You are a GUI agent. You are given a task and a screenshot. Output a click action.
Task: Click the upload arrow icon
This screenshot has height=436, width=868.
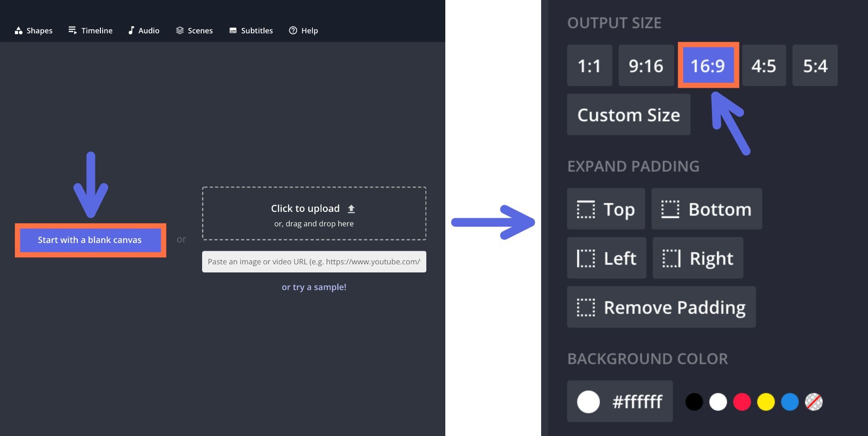pyautogui.click(x=351, y=209)
